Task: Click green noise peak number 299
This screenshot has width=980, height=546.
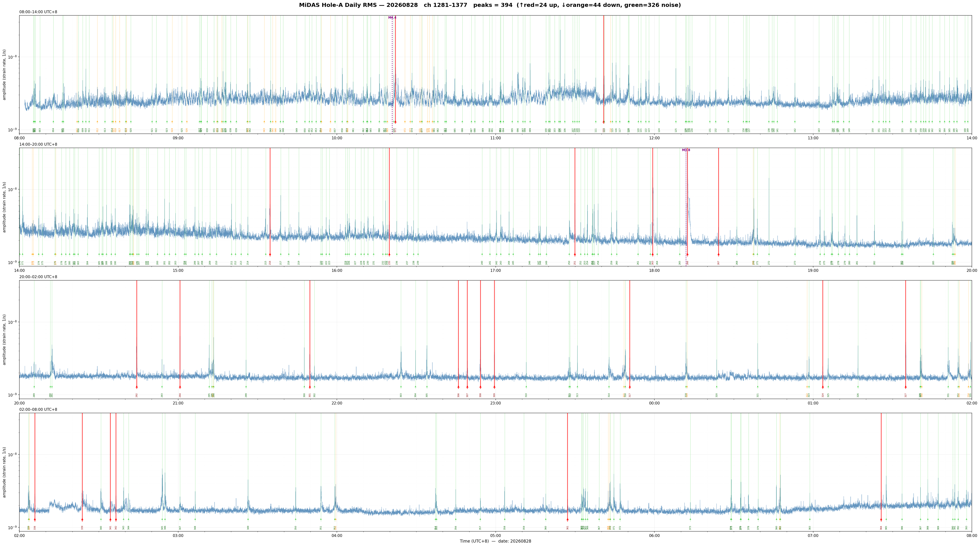Action: [246, 395]
